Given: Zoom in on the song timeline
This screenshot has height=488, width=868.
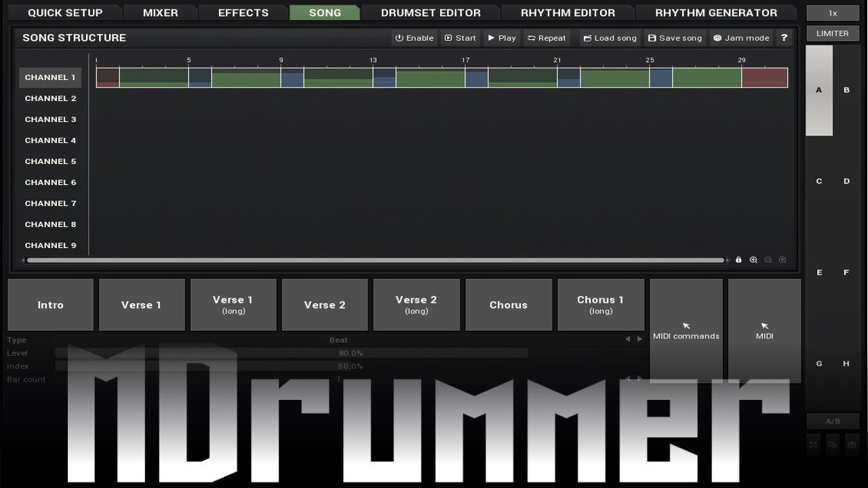Looking at the screenshot, I should (x=753, y=260).
